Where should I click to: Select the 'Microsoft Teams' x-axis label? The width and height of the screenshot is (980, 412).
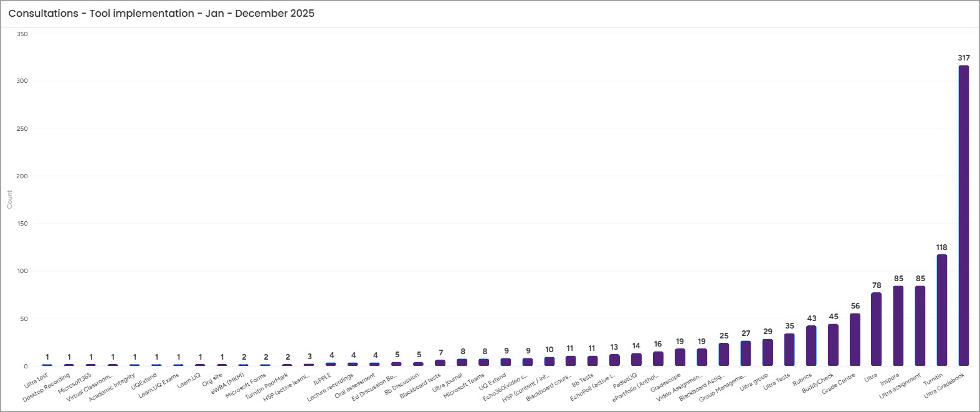(x=464, y=386)
